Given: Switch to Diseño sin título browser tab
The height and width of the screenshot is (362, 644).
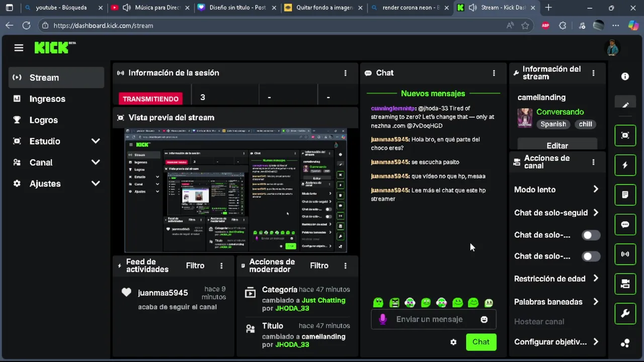Looking at the screenshot, I should point(238,8).
